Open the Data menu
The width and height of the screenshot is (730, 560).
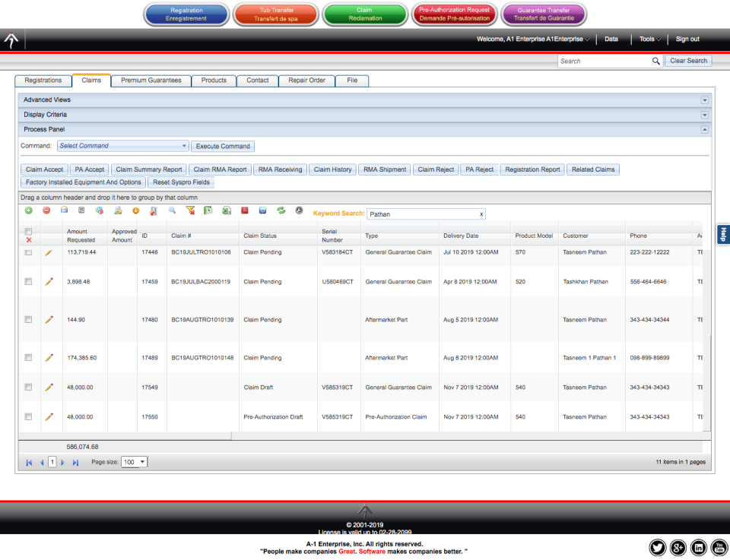(611, 39)
